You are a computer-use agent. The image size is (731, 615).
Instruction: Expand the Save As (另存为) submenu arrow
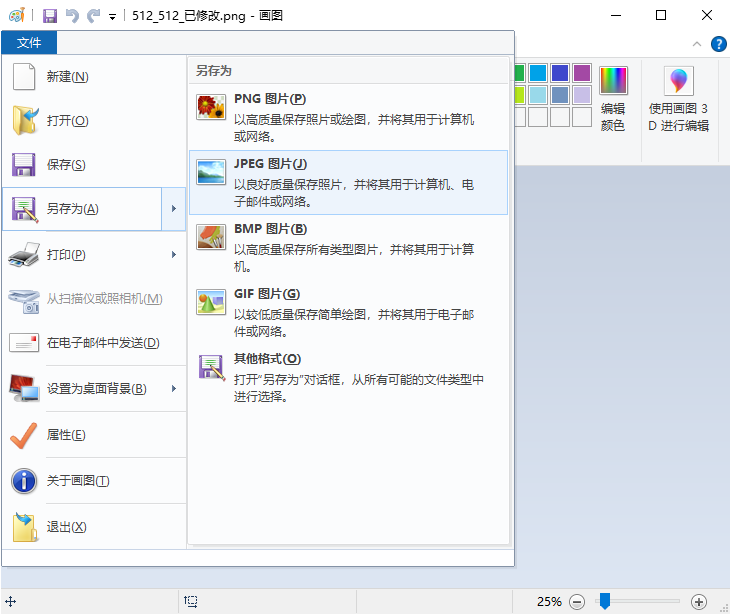tap(173, 209)
